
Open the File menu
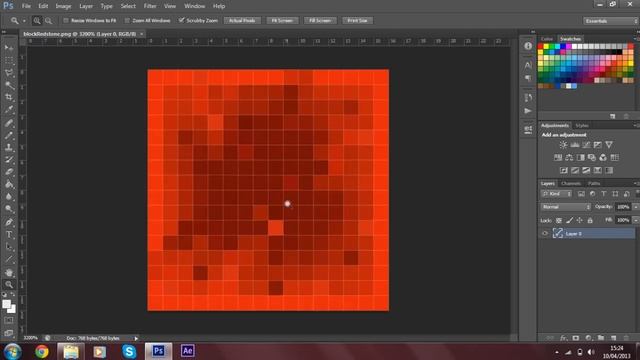coord(26,6)
